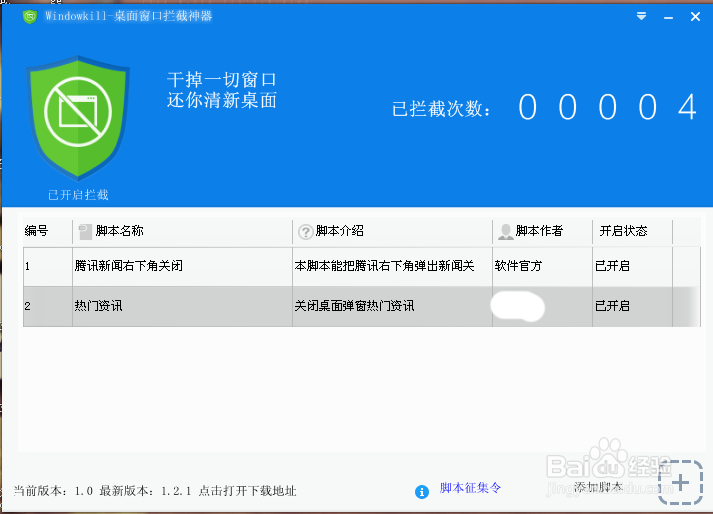Open the 脚本征集令 link

pos(470,488)
